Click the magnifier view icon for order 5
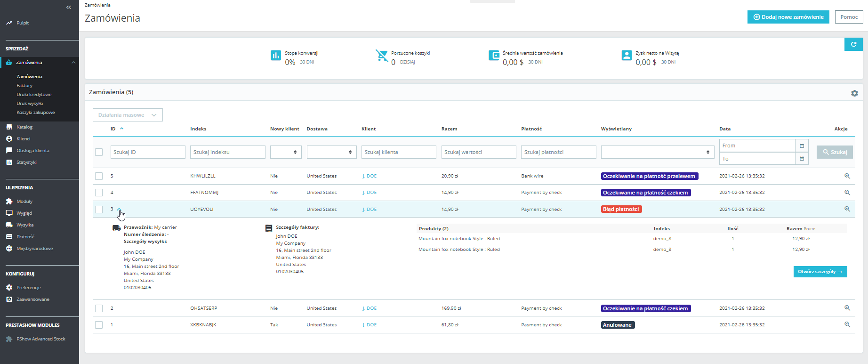Screen dimensions: 868x364 point(847,176)
